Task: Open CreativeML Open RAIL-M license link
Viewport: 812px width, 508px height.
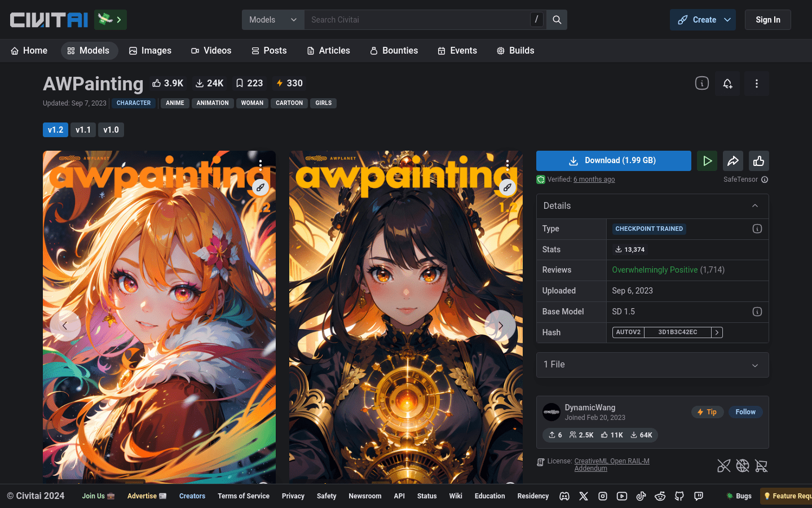Action: click(x=612, y=465)
